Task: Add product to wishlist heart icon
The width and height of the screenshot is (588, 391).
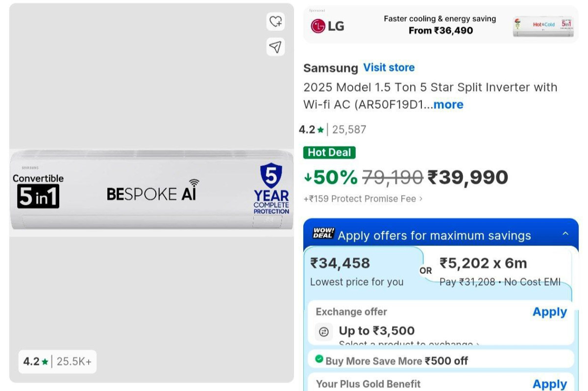Action: click(276, 21)
